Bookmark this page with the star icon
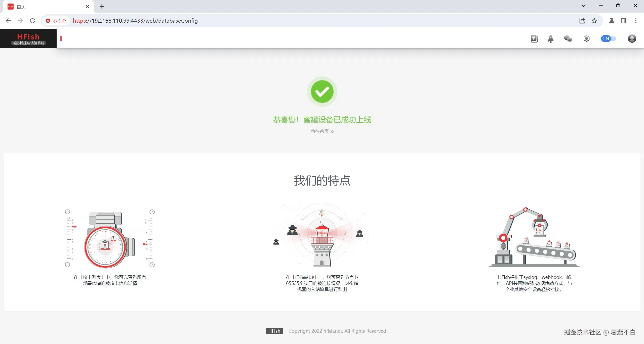644x344 pixels. click(x=594, y=21)
